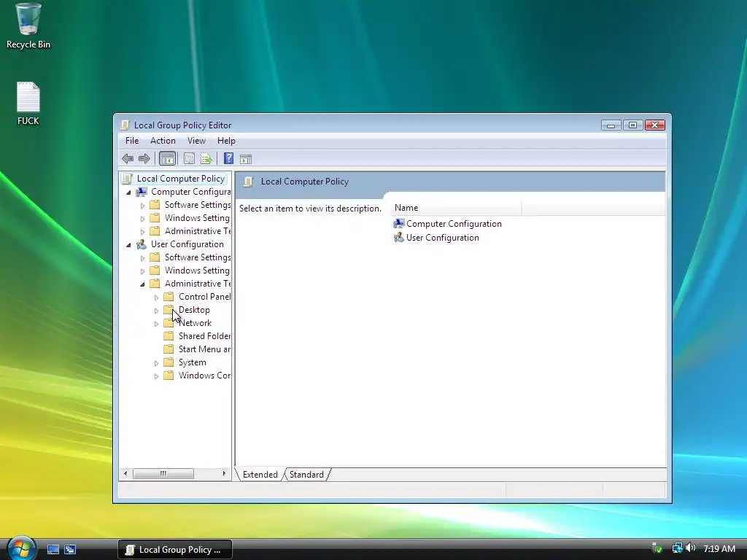Image resolution: width=747 pixels, height=560 pixels.
Task: Open the Windows Start orb
Action: (21, 548)
